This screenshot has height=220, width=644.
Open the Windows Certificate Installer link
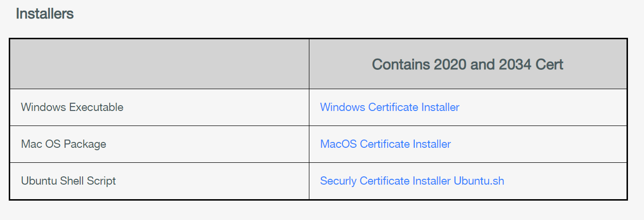[390, 107]
